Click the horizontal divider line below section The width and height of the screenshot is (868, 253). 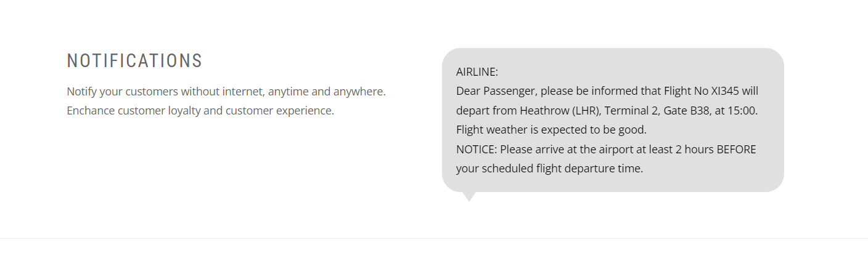(434, 238)
